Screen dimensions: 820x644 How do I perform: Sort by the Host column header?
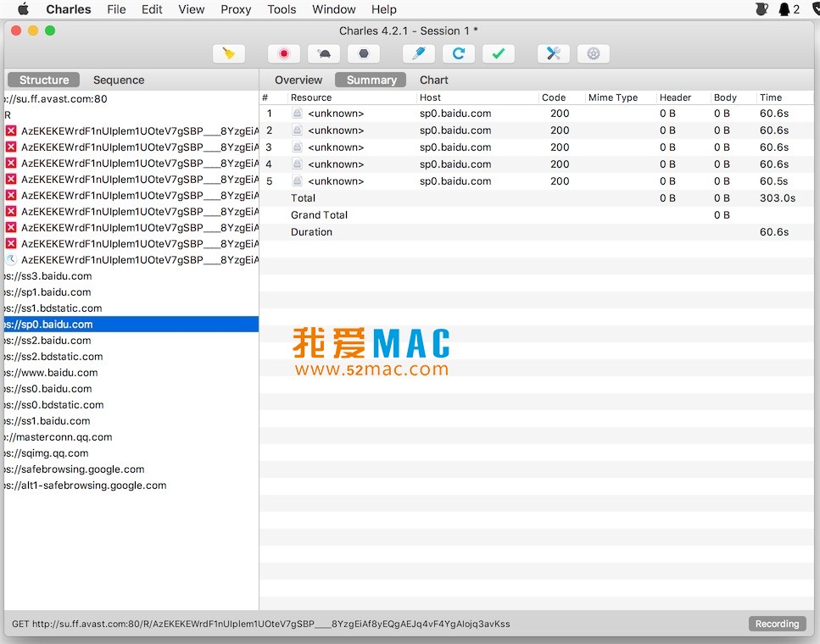coord(430,97)
